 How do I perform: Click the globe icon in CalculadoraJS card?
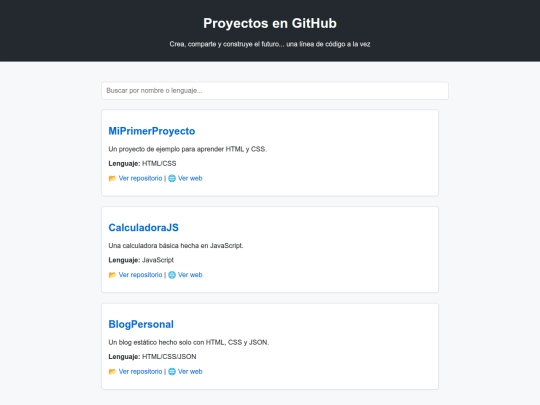172,275
